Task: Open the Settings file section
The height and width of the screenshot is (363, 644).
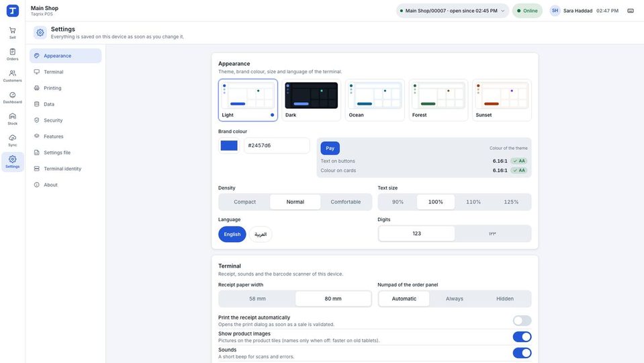Action: click(65, 153)
